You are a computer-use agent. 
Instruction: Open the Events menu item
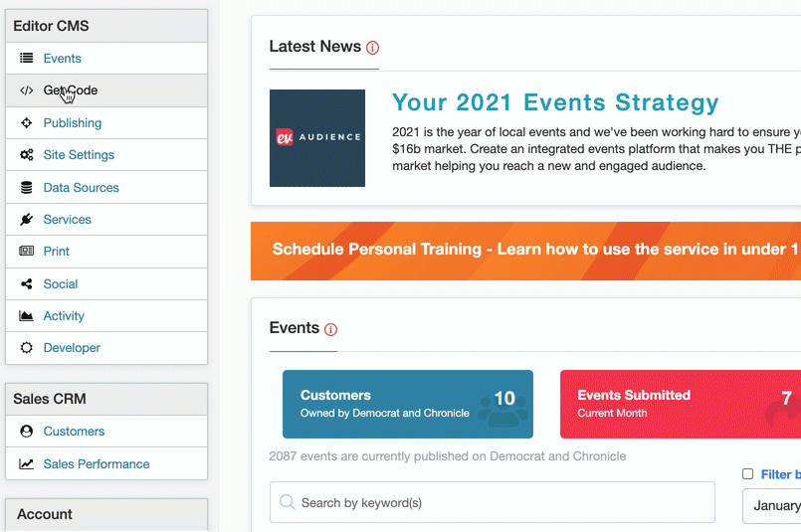(x=106, y=59)
